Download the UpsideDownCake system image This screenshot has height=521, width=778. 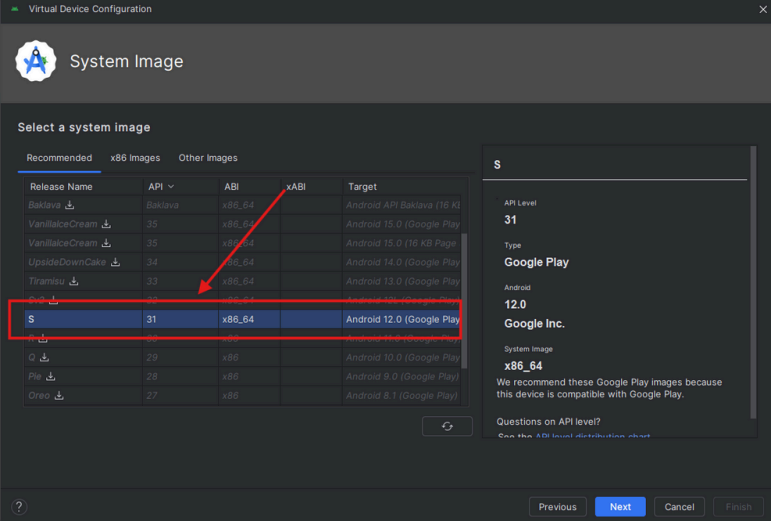[x=116, y=262]
